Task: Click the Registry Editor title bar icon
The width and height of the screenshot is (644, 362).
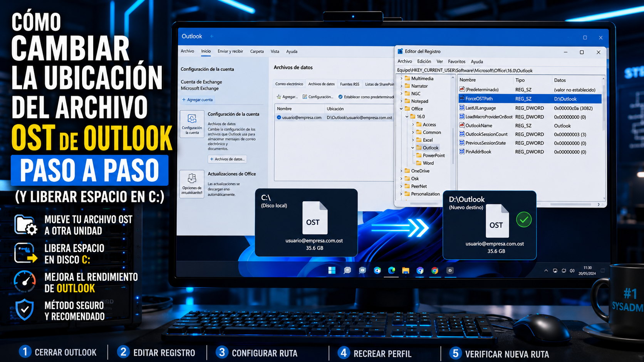Action: coord(400,51)
